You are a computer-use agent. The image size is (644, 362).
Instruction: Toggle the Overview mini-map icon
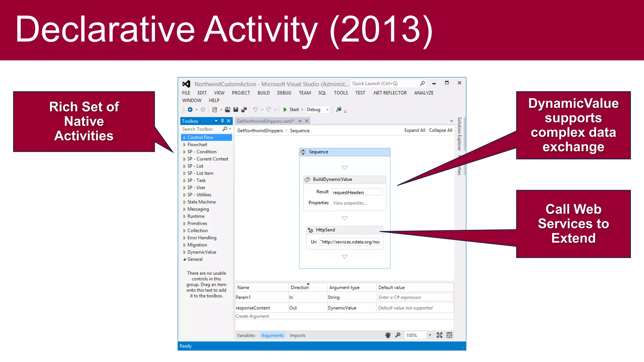point(449,335)
